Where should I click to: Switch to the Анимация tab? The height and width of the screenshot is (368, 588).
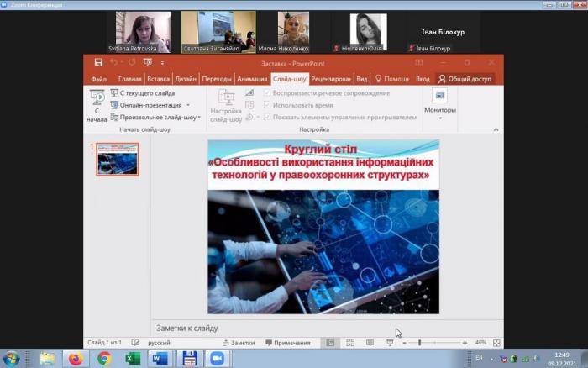pos(251,79)
